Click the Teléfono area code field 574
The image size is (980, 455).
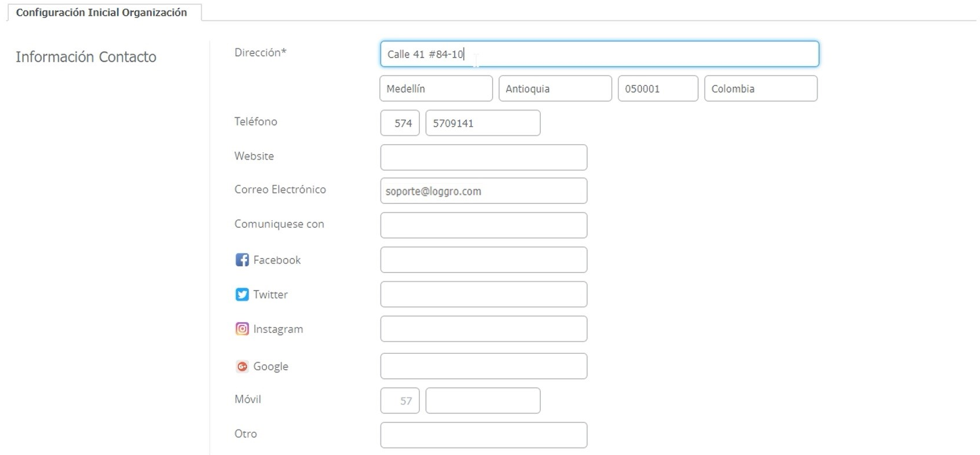tap(400, 123)
